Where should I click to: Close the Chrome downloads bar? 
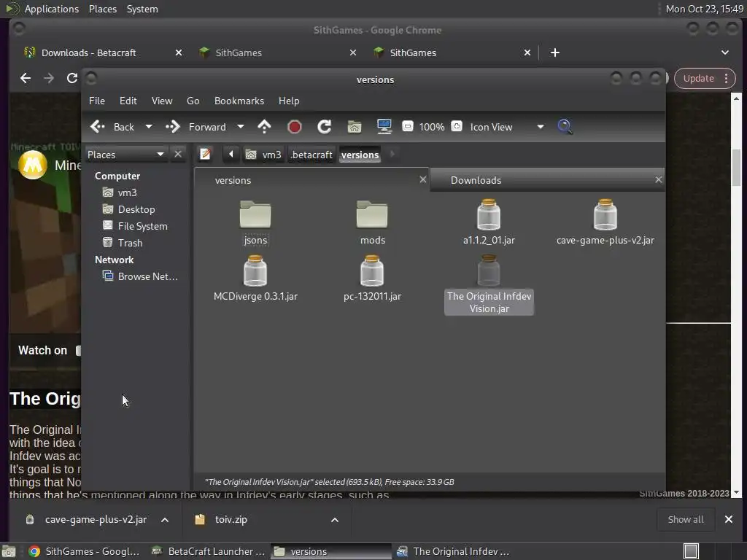pyautogui.click(x=729, y=519)
